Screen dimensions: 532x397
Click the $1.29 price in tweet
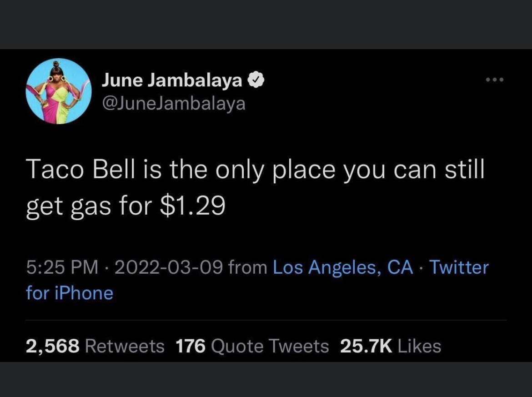[192, 206]
